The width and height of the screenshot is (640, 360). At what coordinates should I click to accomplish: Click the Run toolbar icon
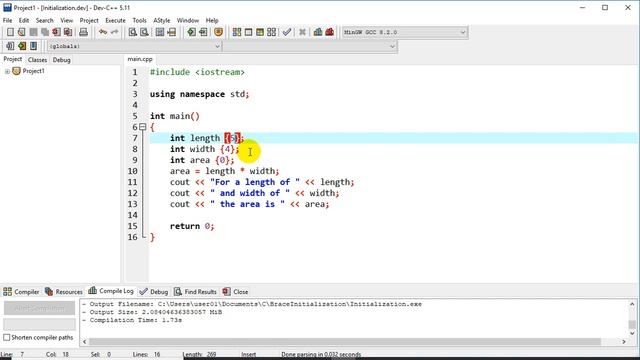[248, 32]
